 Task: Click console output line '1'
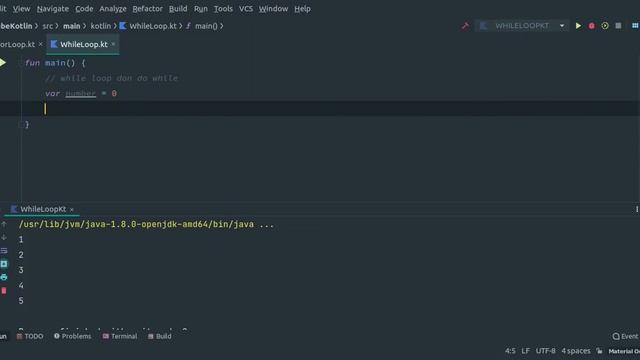(x=21, y=240)
